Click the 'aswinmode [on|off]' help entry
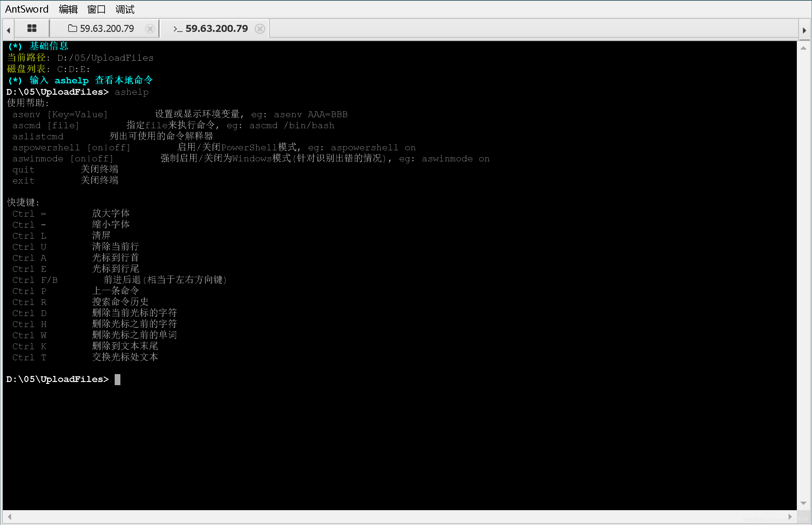Screen dimensions: 812x525 [251, 158]
